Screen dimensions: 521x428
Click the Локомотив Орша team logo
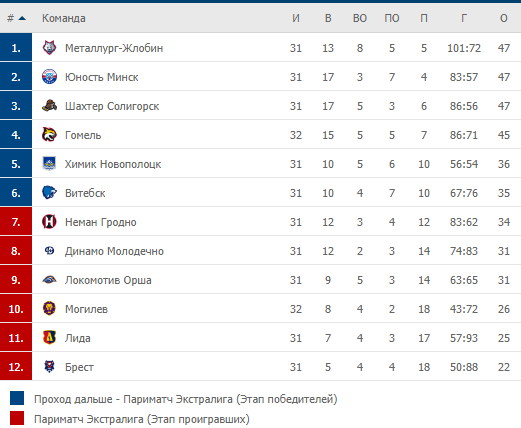[49, 280]
